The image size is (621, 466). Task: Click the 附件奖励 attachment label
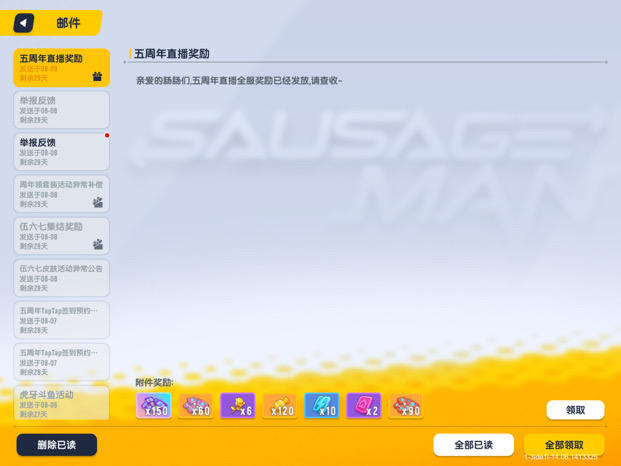click(154, 382)
